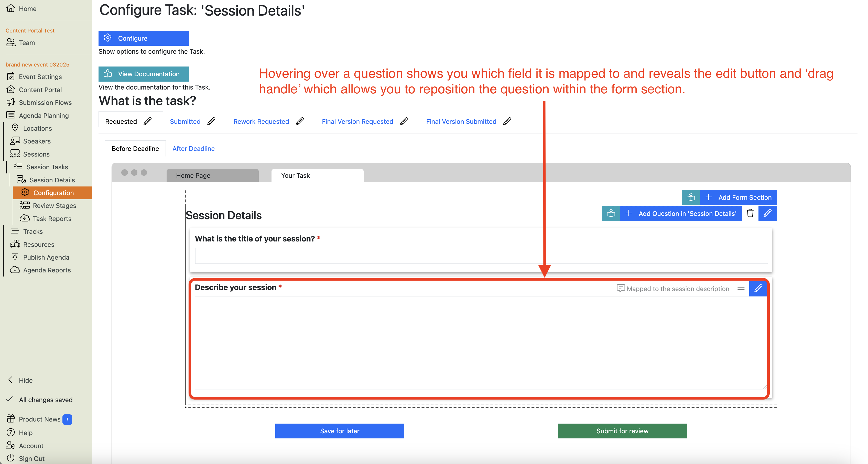
Task: Select the Your Task preview tab
Action: click(x=317, y=175)
